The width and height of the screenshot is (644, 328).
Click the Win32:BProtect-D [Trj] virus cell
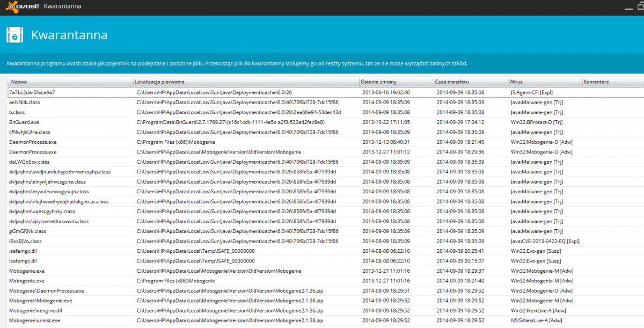click(537, 122)
